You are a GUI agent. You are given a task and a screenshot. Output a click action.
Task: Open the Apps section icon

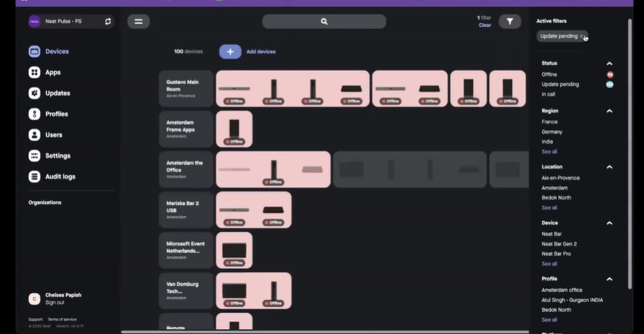[x=34, y=72]
